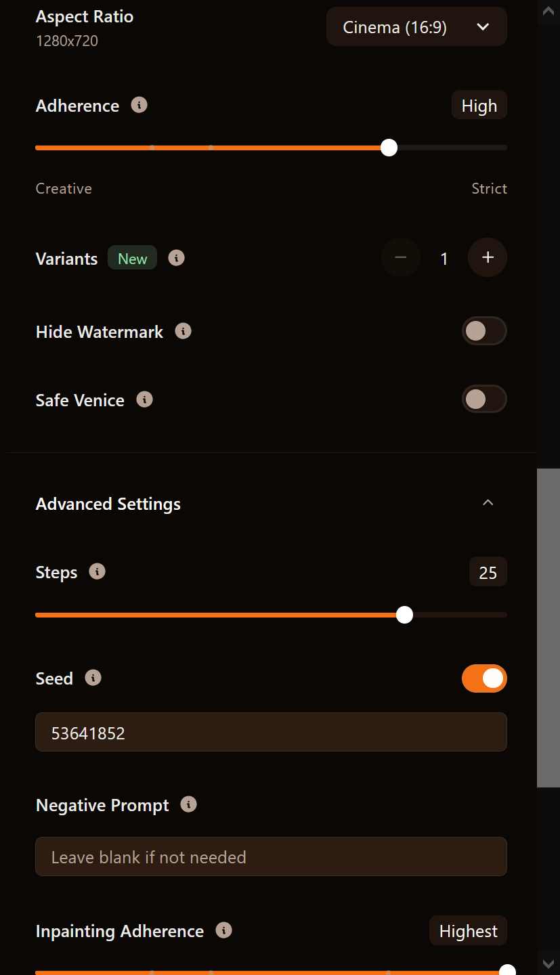Open the Cinema (16:9) aspect ratio dropdown
560x975 pixels.
(416, 27)
